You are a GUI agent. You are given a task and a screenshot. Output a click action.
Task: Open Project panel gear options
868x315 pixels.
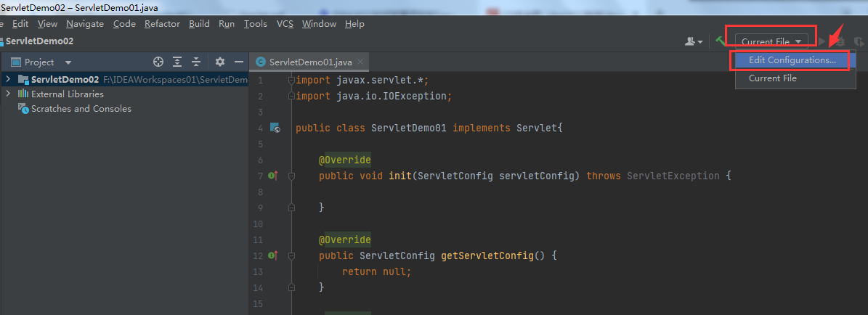click(x=220, y=62)
